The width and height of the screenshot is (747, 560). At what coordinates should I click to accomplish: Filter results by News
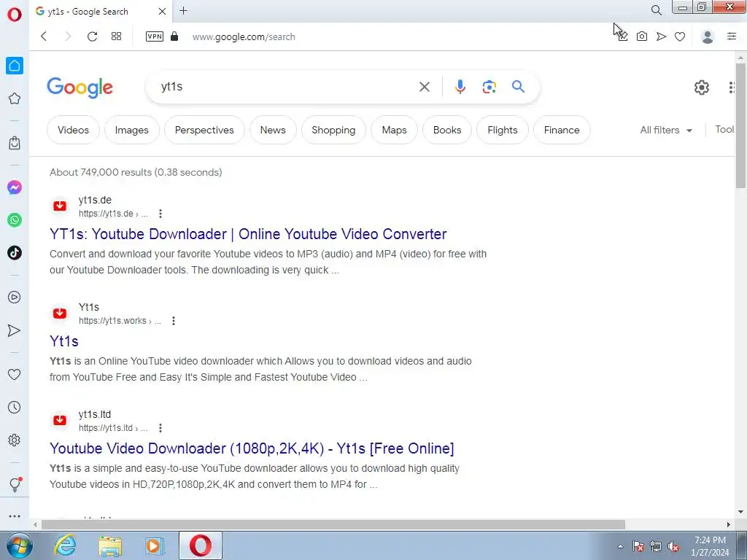coord(273,130)
